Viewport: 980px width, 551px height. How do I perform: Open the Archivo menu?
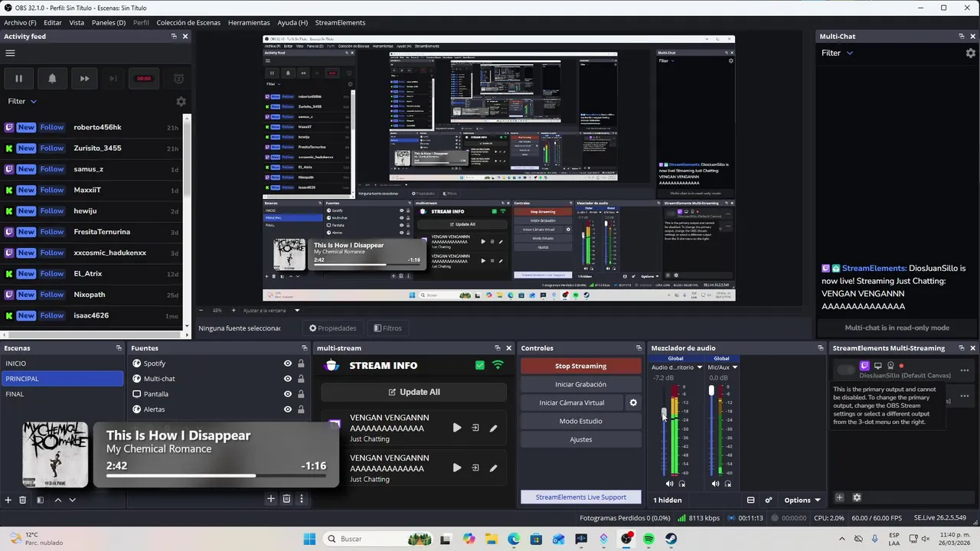(x=20, y=22)
